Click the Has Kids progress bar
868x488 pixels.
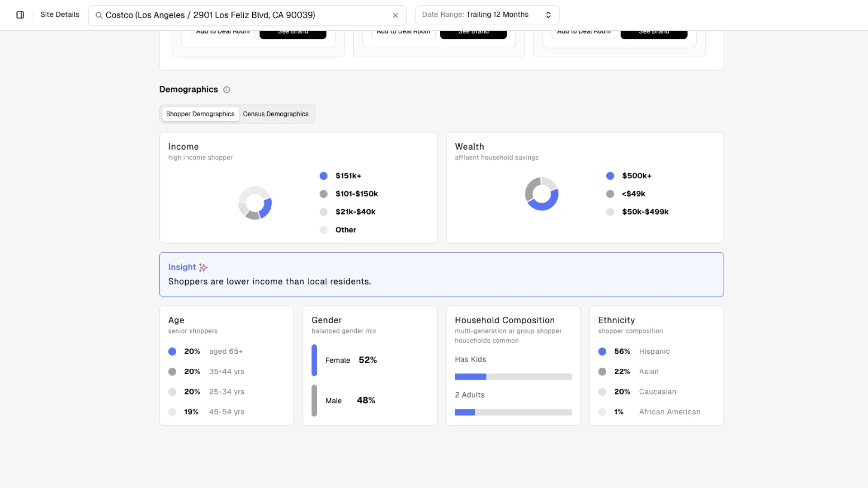pos(513,376)
